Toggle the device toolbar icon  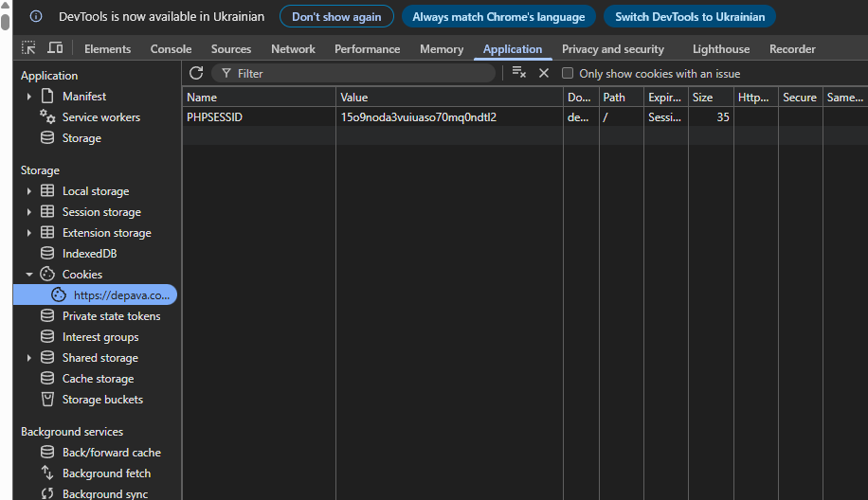pos(55,48)
